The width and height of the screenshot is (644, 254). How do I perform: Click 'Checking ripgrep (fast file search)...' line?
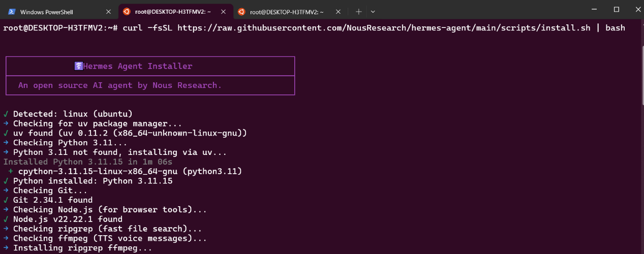click(102, 229)
